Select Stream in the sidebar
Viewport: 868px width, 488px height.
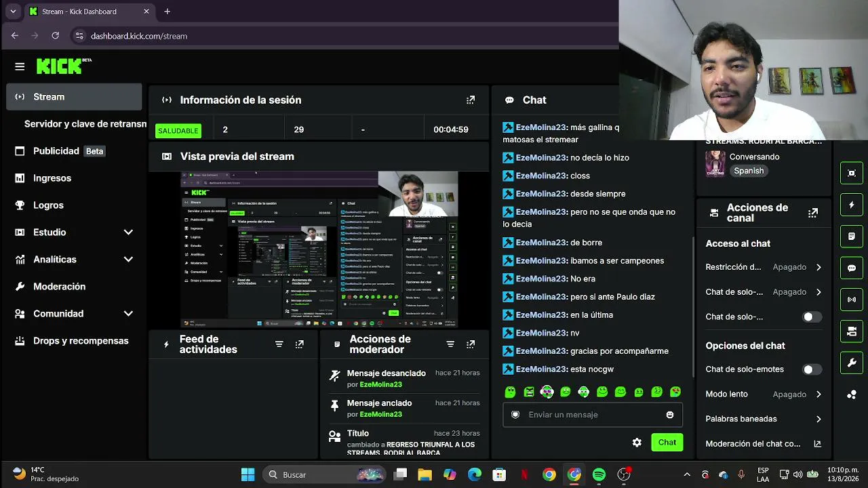point(74,97)
